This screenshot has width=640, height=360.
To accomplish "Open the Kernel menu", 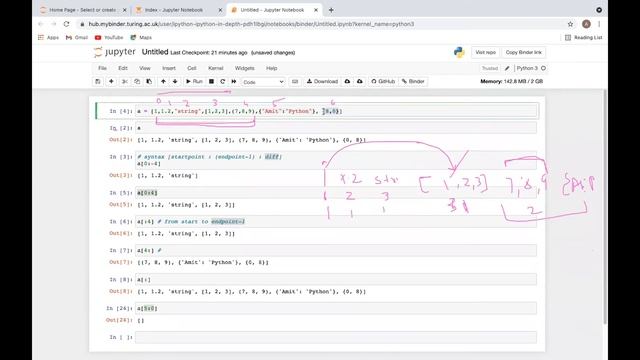I will pos(216,68).
